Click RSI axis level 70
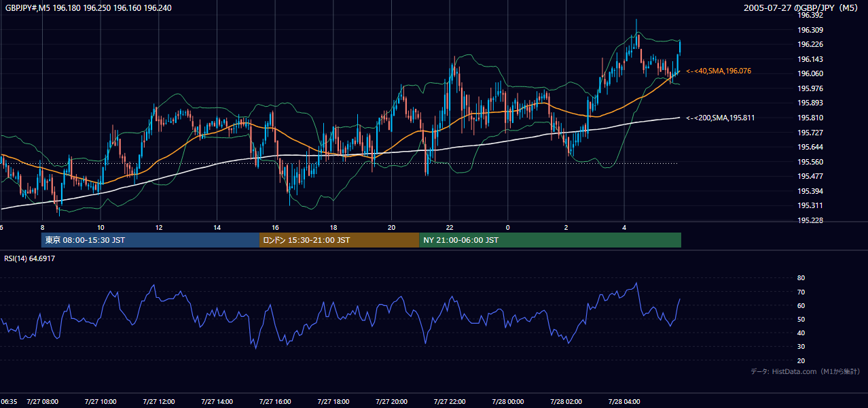The height and width of the screenshot is (408, 868). coord(801,292)
